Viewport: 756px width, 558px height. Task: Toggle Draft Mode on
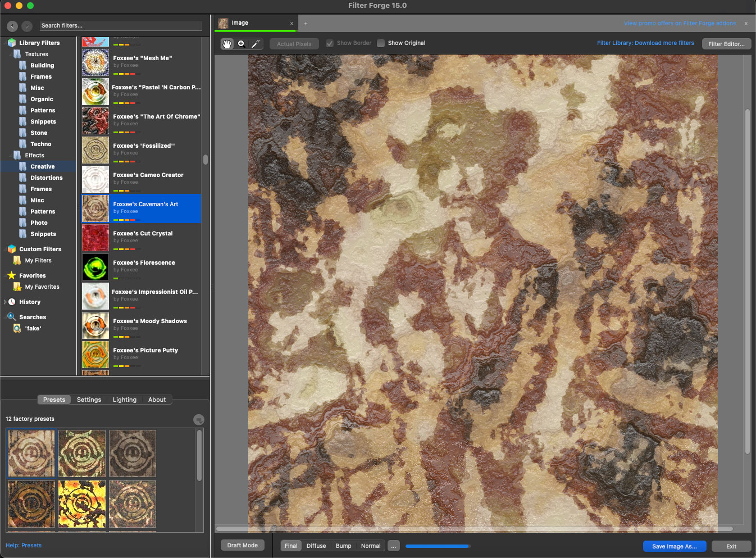click(x=242, y=545)
